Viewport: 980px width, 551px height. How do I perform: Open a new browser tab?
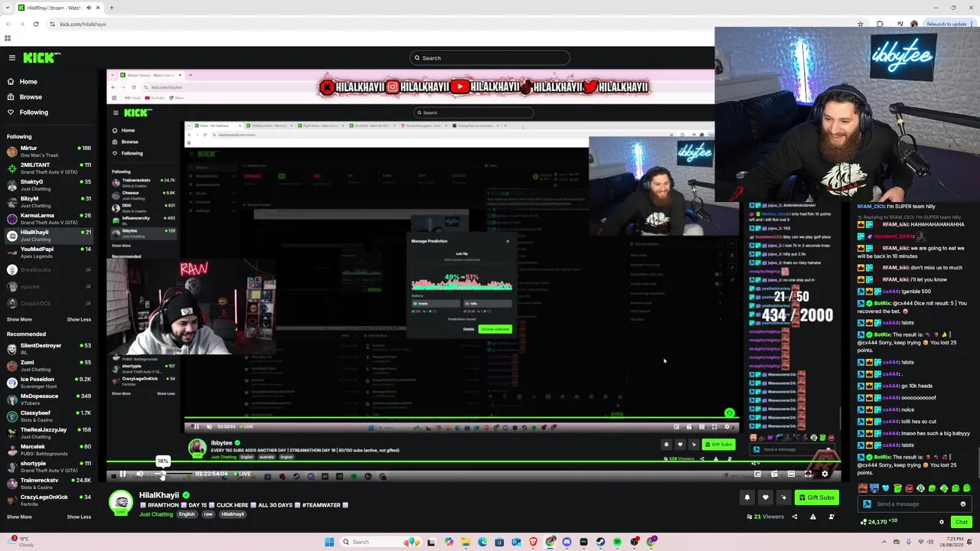(111, 8)
